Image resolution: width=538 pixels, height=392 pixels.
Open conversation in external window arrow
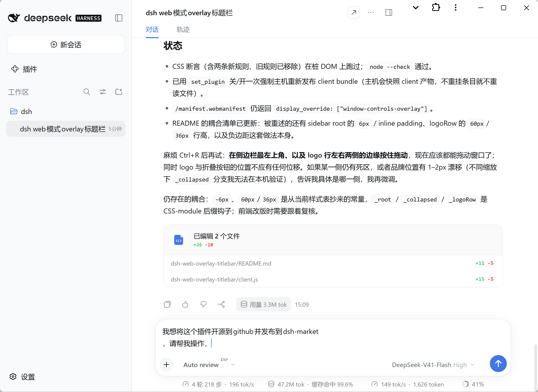(354, 12)
